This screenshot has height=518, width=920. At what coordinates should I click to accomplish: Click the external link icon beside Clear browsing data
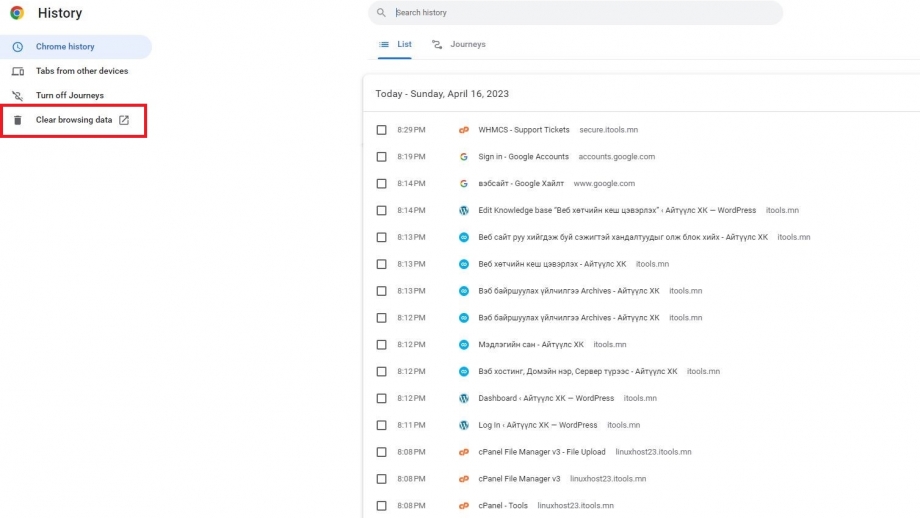tap(124, 120)
